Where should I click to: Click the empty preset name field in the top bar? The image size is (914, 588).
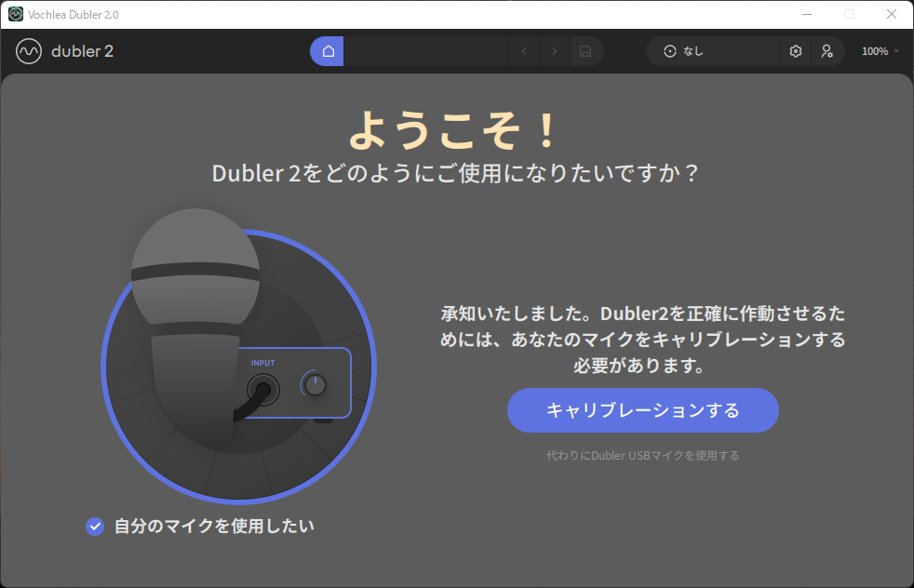click(x=426, y=51)
